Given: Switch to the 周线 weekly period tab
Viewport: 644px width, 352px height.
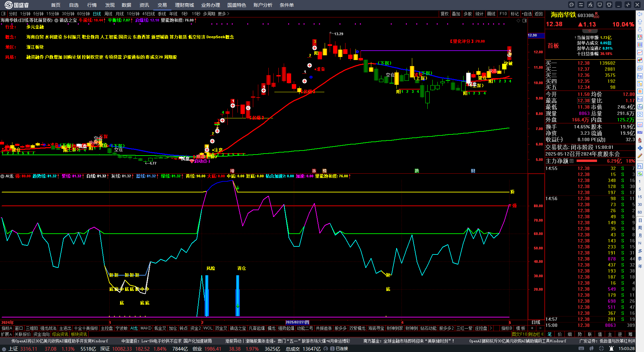Looking at the screenshot, I should pyautogui.click(x=108, y=14).
